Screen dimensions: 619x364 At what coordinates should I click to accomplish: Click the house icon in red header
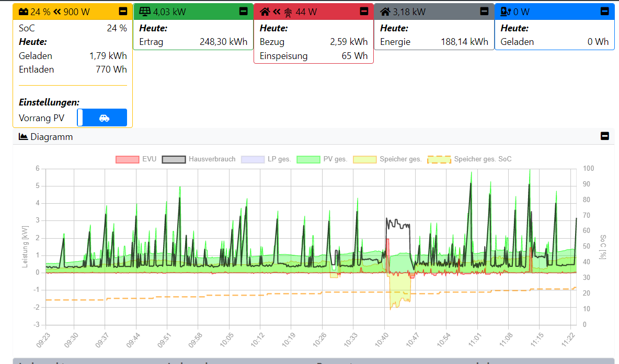click(x=265, y=11)
